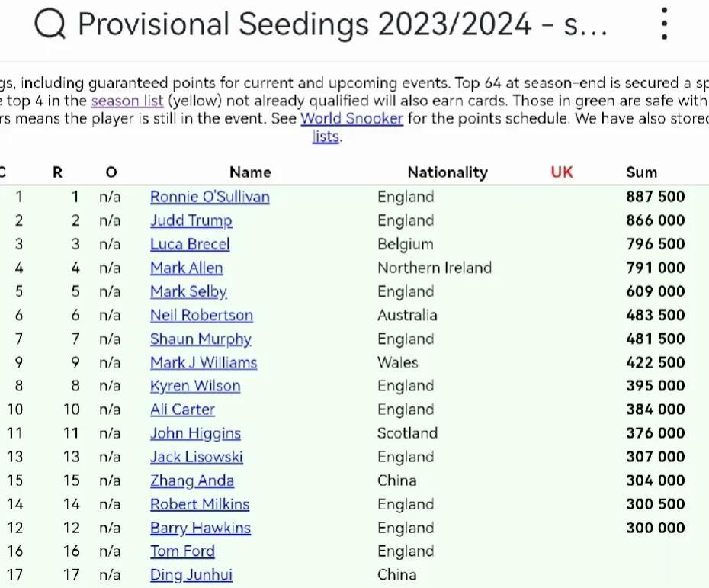
Task: Sort by the Nationality column header
Action: point(448,172)
